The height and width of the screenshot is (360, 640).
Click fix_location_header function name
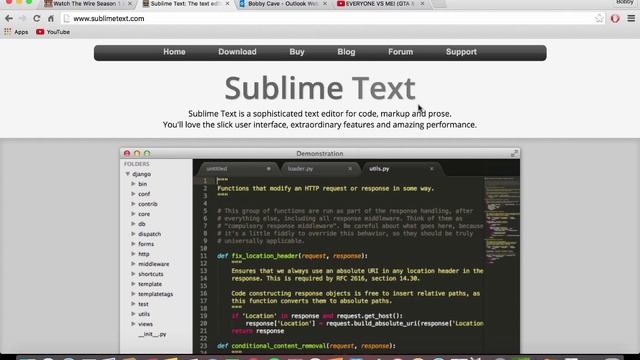pyautogui.click(x=265, y=256)
